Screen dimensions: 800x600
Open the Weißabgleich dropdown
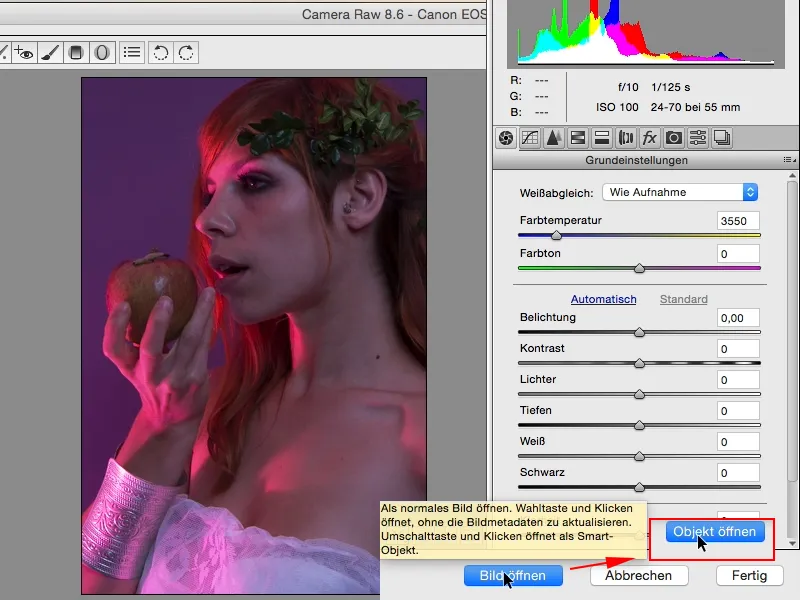click(x=680, y=192)
